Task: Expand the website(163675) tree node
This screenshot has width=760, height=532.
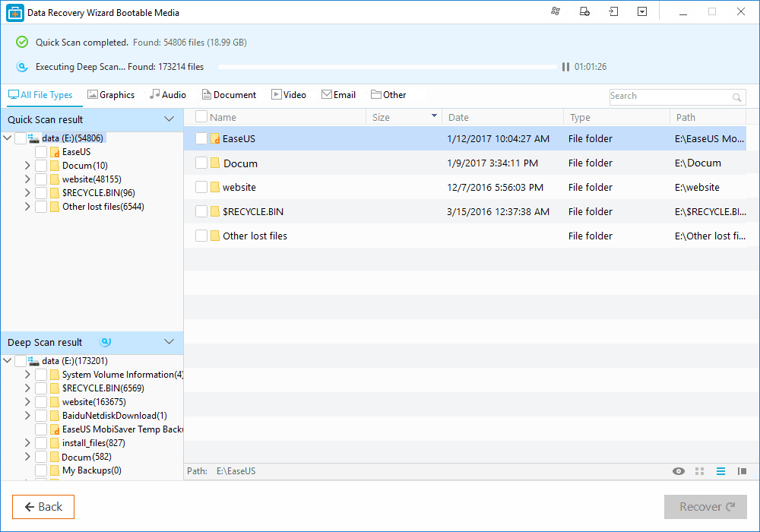Action: [27, 402]
